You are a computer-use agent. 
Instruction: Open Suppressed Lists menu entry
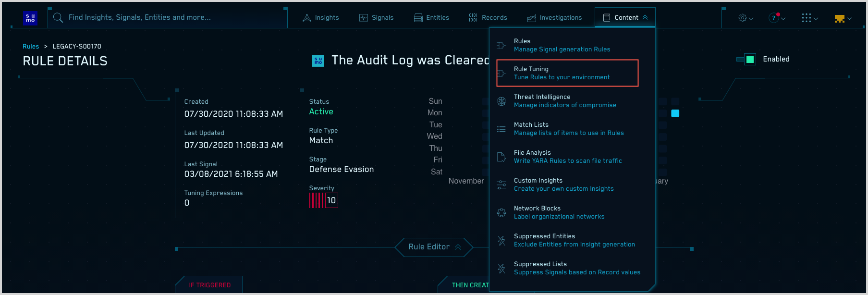[x=576, y=268]
